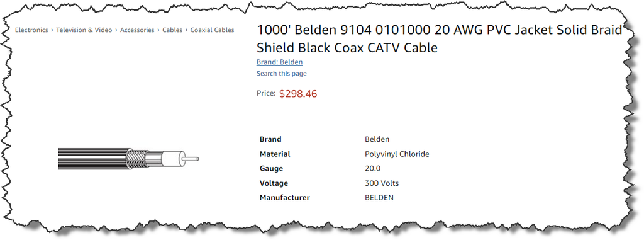Select the Accessories breadcrumb
Image resolution: width=644 pixels, height=240 pixels.
(x=137, y=30)
